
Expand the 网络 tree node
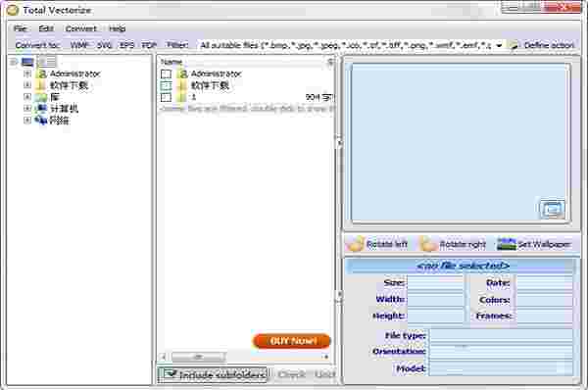[x=27, y=120]
